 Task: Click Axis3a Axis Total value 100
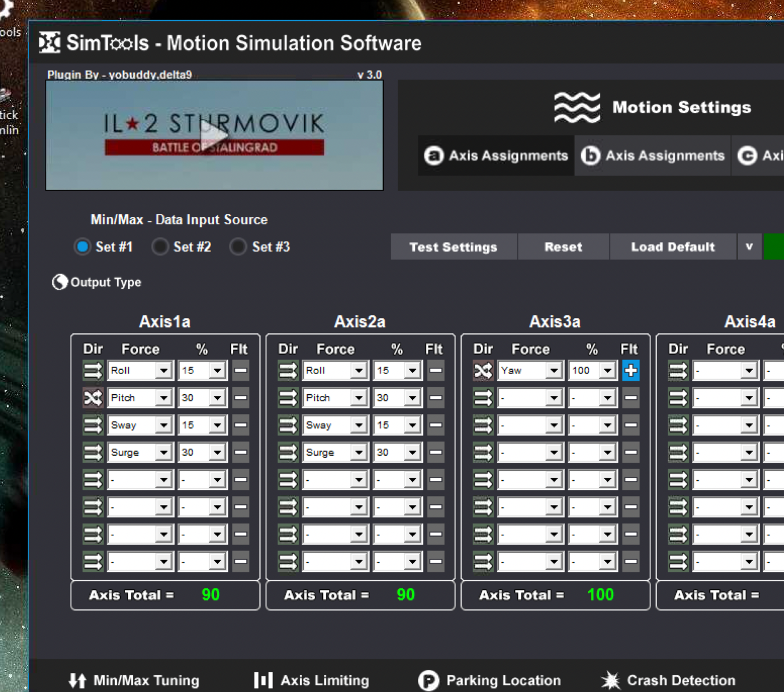(x=600, y=595)
